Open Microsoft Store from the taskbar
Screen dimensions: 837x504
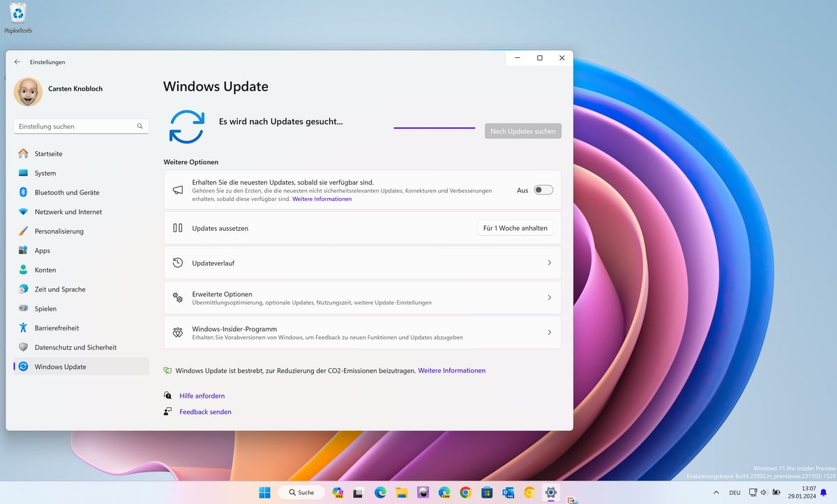pyautogui.click(x=487, y=492)
